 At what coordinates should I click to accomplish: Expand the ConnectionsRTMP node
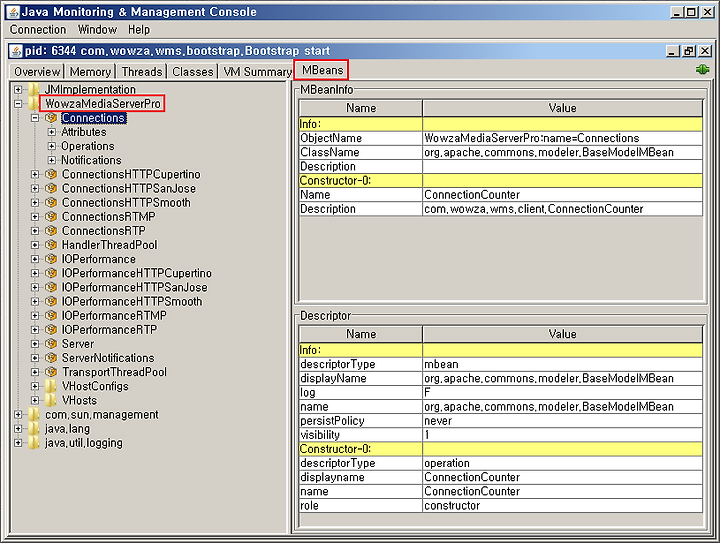click(35, 217)
